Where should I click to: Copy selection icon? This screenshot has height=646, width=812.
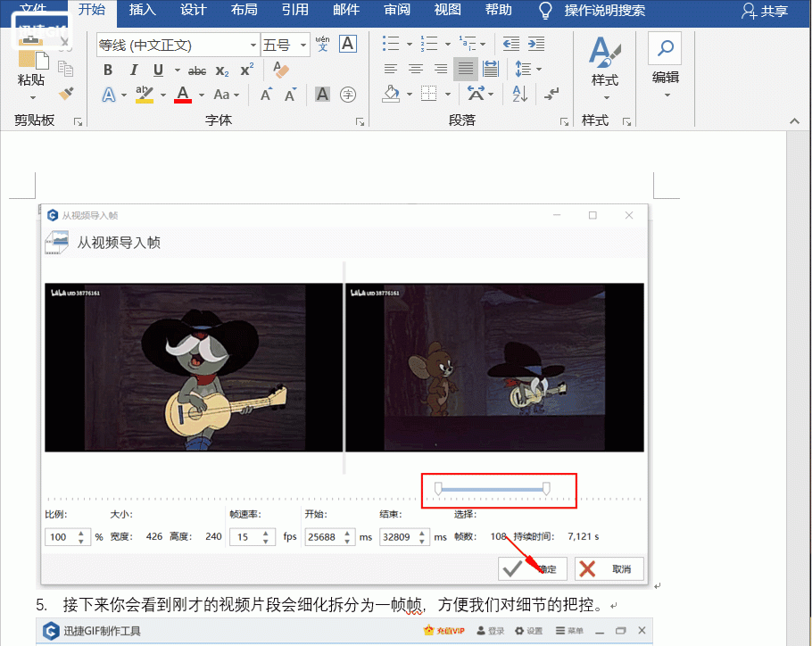(x=65, y=69)
